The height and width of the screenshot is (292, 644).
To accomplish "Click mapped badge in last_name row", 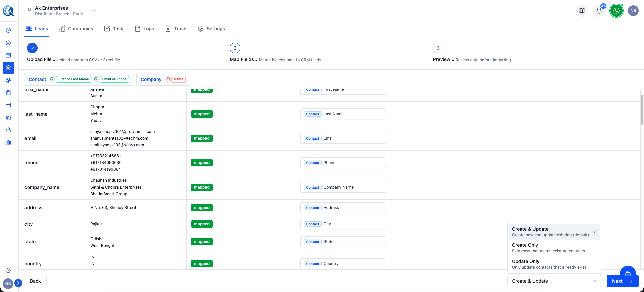I will (x=202, y=114).
